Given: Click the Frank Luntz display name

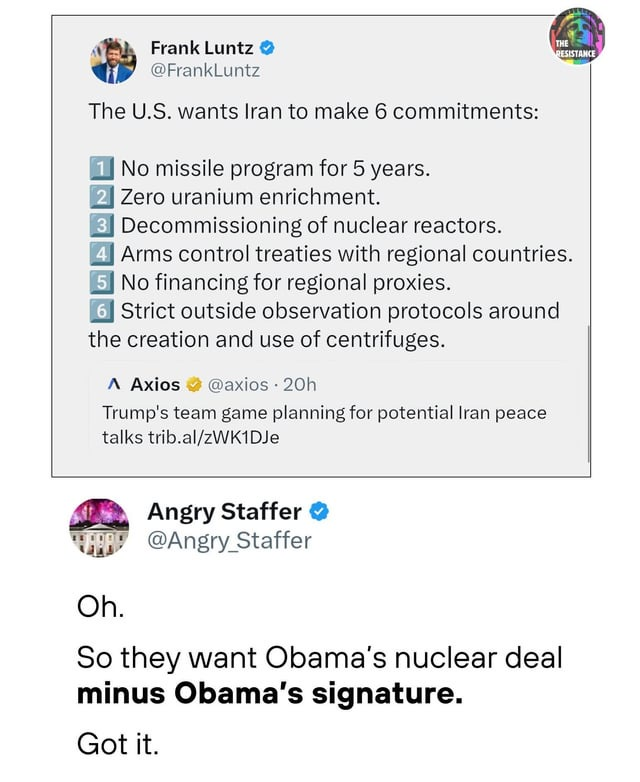Looking at the screenshot, I should (201, 47).
